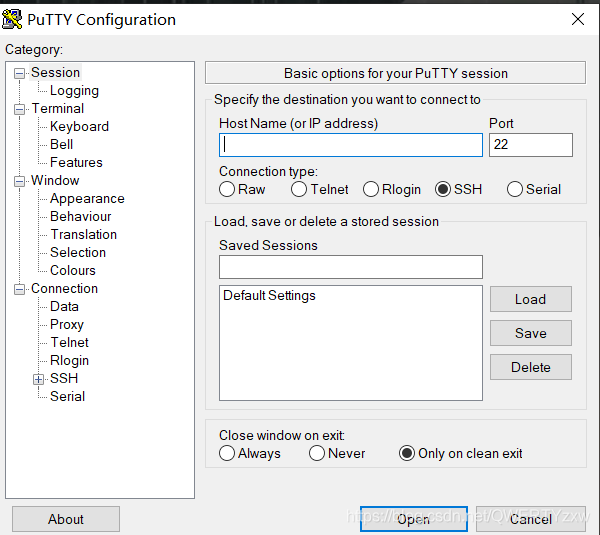The width and height of the screenshot is (600, 535).
Task: Open the Selection settings category
Action: (x=78, y=252)
